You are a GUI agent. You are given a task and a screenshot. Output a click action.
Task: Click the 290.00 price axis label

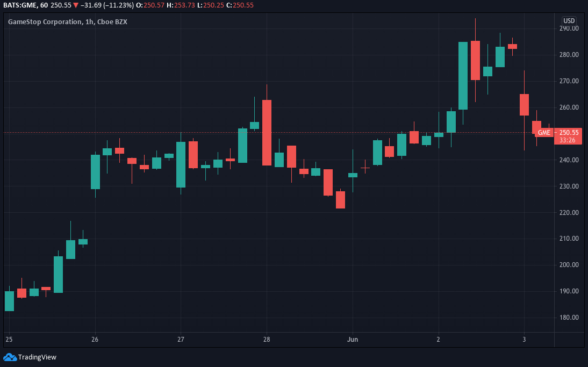coord(569,28)
